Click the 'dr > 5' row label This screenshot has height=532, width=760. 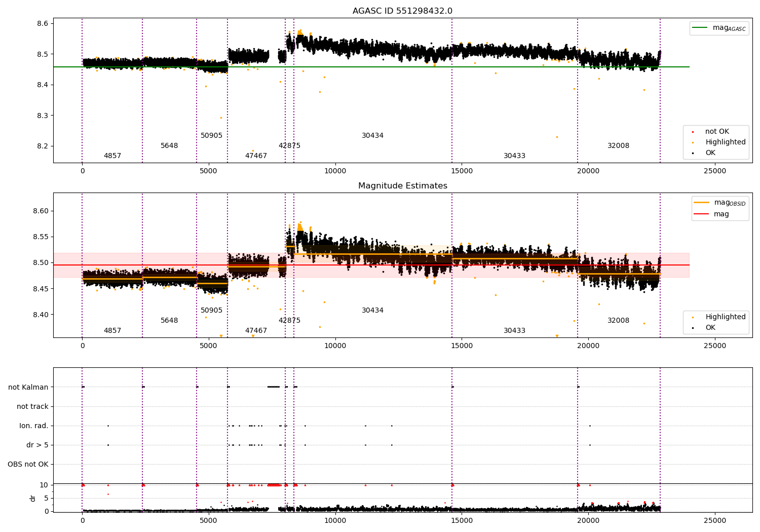tap(37, 445)
